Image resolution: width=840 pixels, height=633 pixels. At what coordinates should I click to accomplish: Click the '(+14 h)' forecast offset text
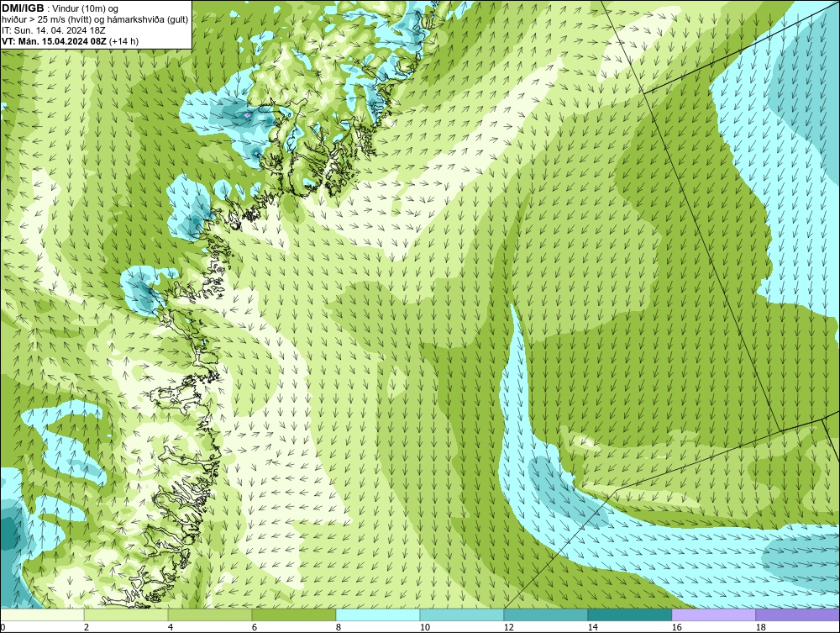123,41
